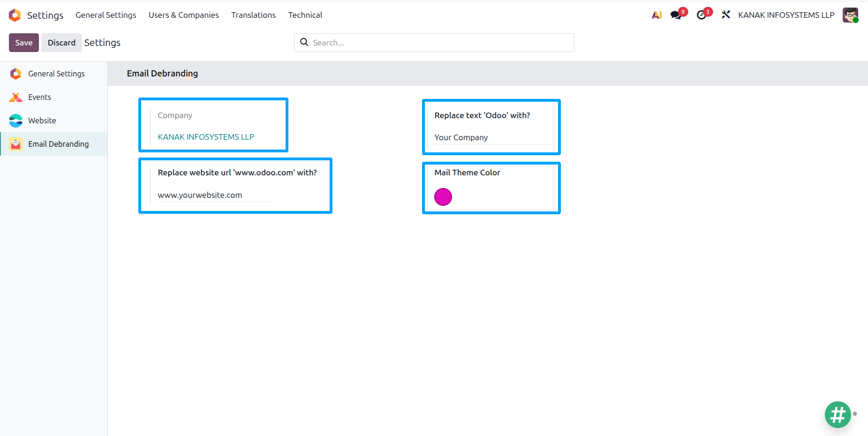Click the search magnifier icon
Viewport: 868px width, 436px height.
304,42
